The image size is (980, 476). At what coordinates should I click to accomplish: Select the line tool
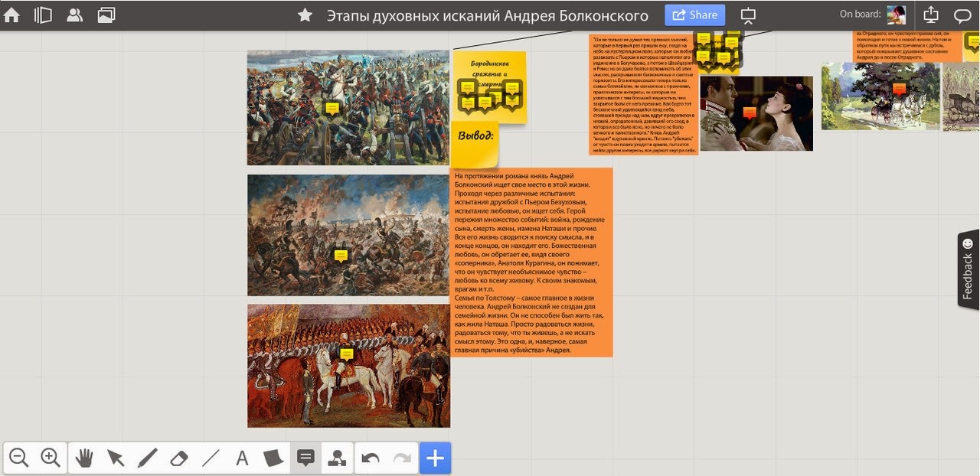(211, 458)
